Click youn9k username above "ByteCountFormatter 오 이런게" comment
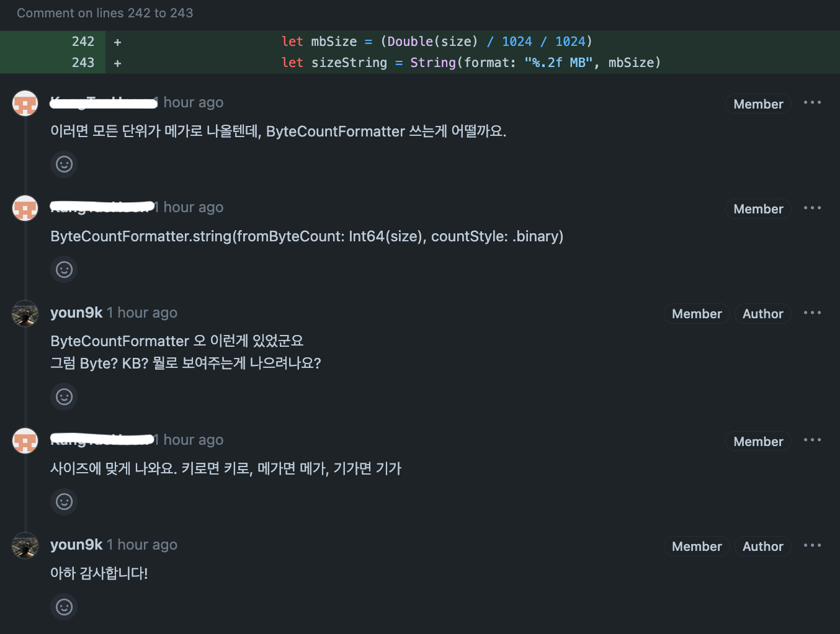Viewport: 840px width, 634px height. click(x=76, y=313)
